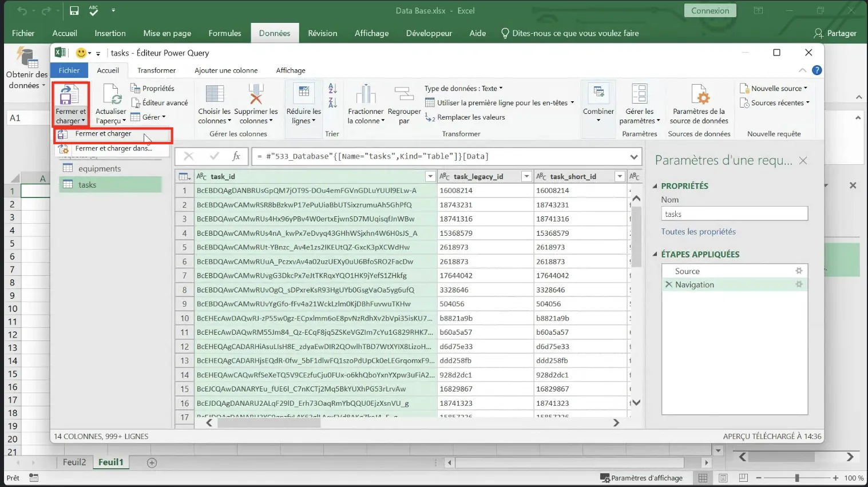Open Propriétés in the ribbon
The height and width of the screenshot is (487, 868).
pyautogui.click(x=152, y=88)
